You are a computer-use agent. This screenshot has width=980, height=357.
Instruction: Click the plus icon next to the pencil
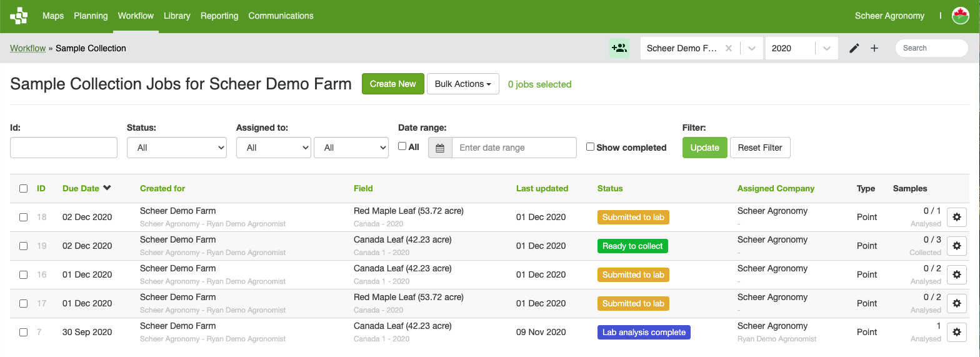tap(874, 48)
